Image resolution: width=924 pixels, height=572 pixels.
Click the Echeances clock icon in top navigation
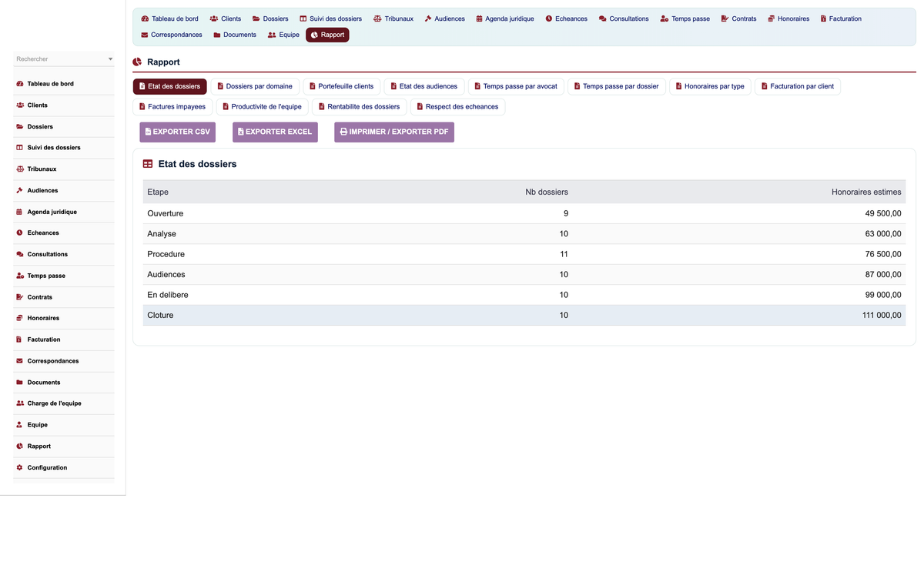coord(549,18)
